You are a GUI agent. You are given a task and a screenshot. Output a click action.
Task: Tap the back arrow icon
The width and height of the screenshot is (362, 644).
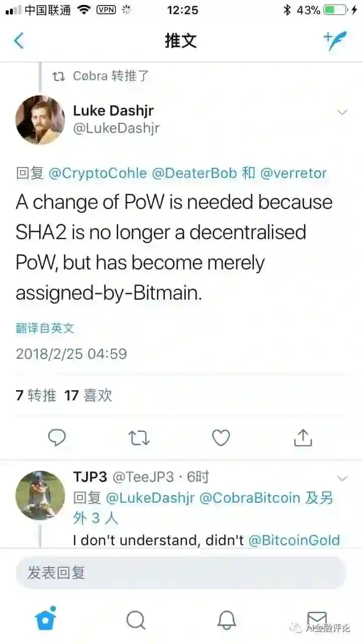pyautogui.click(x=19, y=40)
